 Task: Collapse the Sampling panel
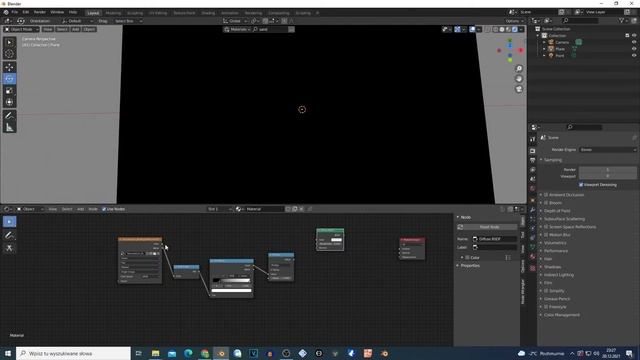(x=553, y=160)
